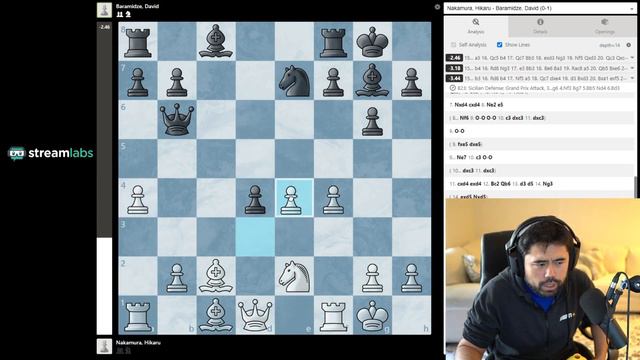This screenshot has width=640, height=360.
Task: Expand the -3.18 engine line
Action: pyautogui.click(x=632, y=68)
